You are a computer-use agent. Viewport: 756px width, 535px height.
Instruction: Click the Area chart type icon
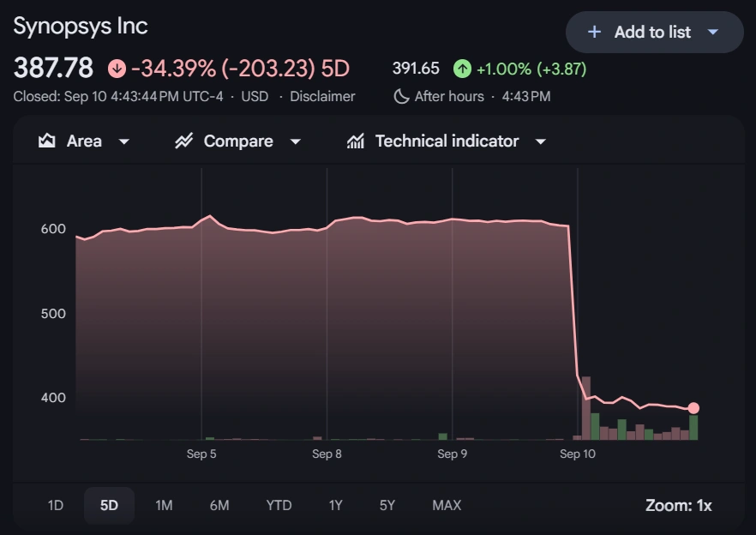pyautogui.click(x=47, y=141)
